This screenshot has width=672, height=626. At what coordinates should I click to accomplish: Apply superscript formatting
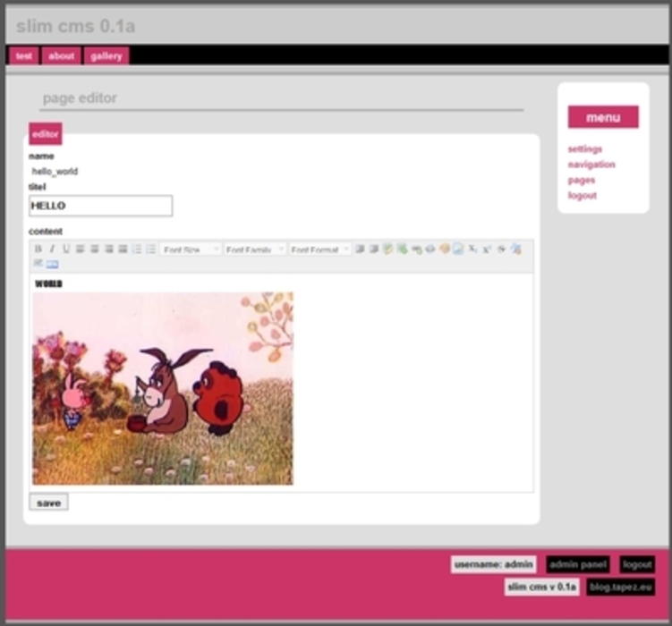[487, 249]
